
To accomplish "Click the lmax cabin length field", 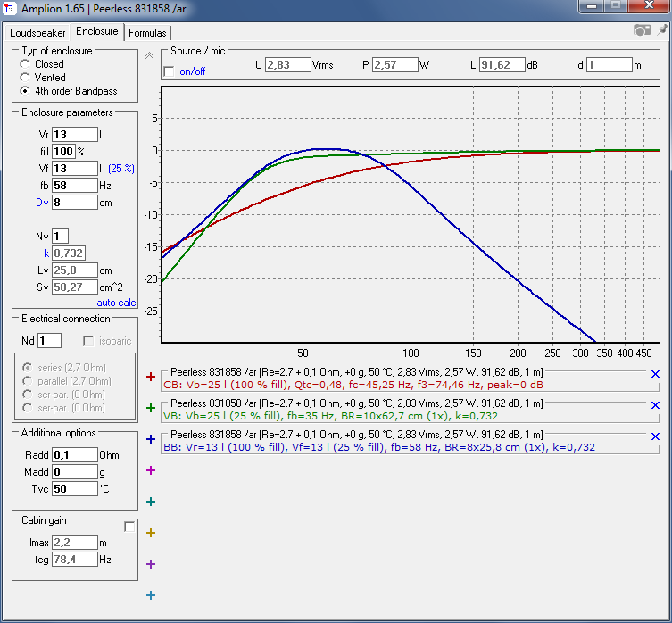I will click(75, 543).
